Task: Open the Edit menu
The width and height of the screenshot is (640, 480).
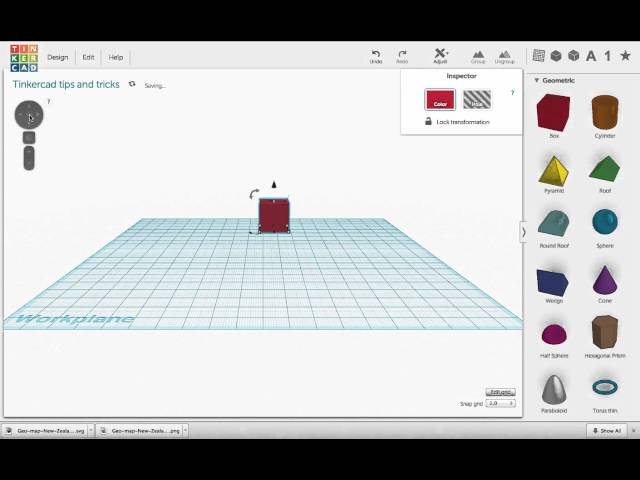Action: [88, 57]
